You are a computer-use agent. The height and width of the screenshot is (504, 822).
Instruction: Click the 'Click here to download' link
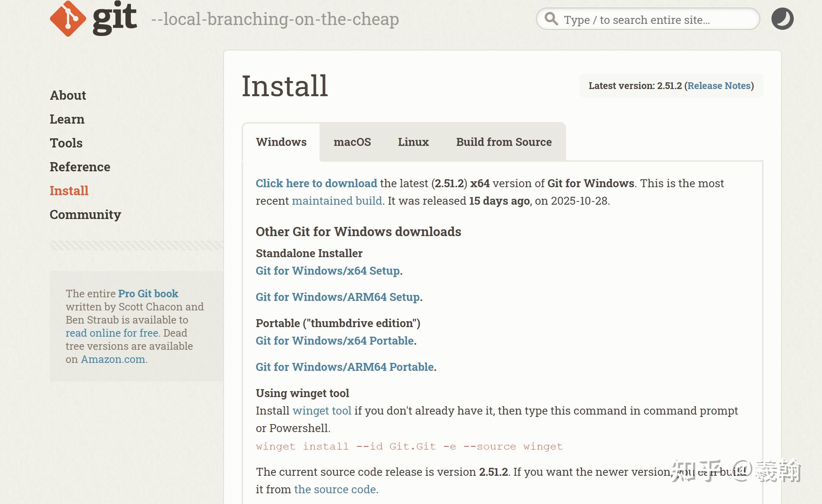click(316, 183)
